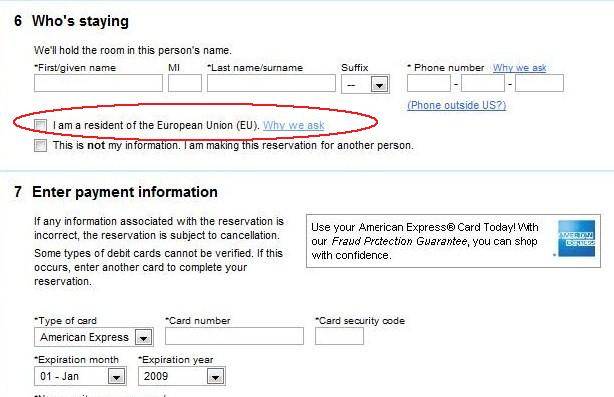Select the Last name/surname field
The image size is (614, 397).
[x=271, y=83]
